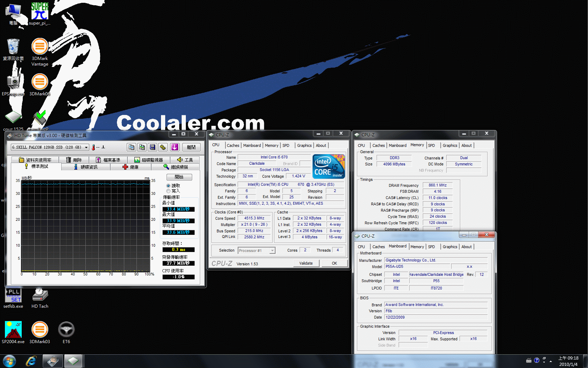Switch to the HD Tune taskbar button
Viewport: 588px width, 368px height.
pos(52,361)
